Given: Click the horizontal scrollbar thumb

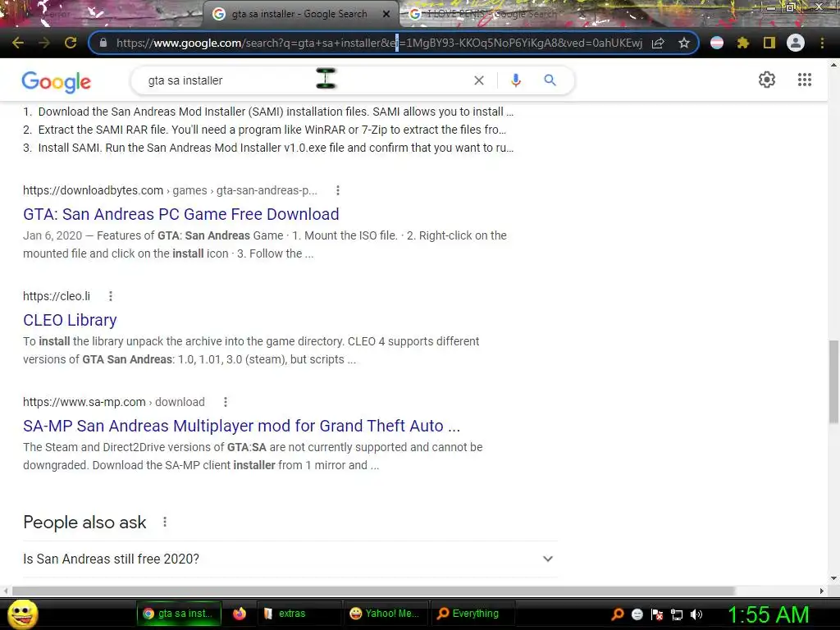Looking at the screenshot, I should tap(373, 591).
